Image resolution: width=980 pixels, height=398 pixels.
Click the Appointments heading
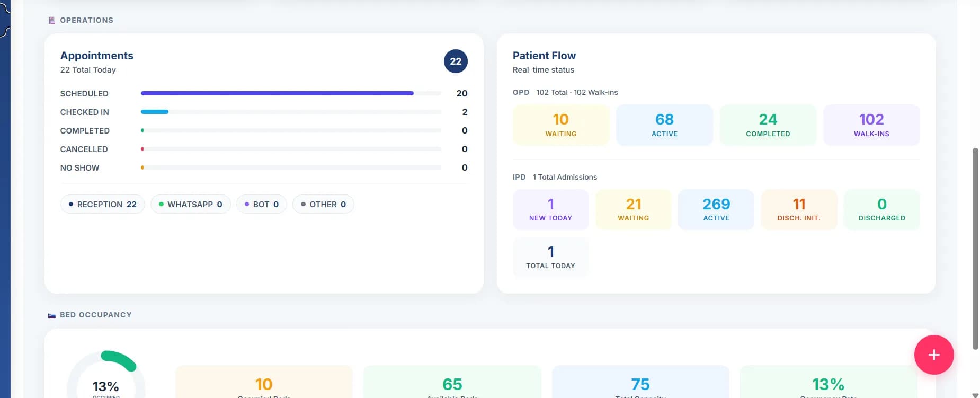click(x=97, y=56)
